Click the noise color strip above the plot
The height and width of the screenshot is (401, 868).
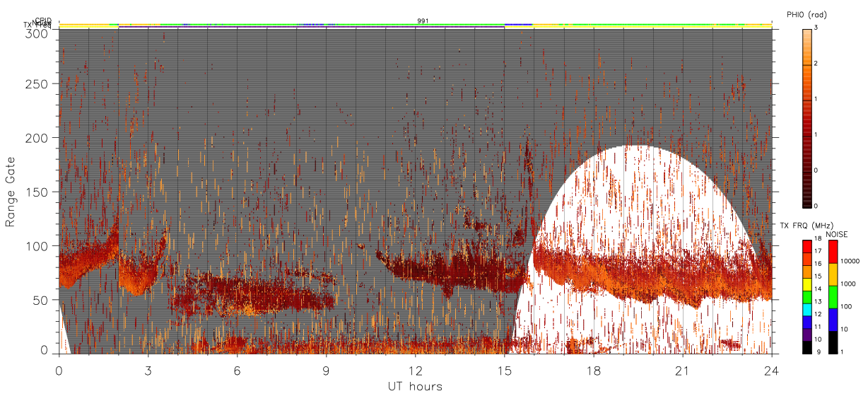tap(416, 24)
